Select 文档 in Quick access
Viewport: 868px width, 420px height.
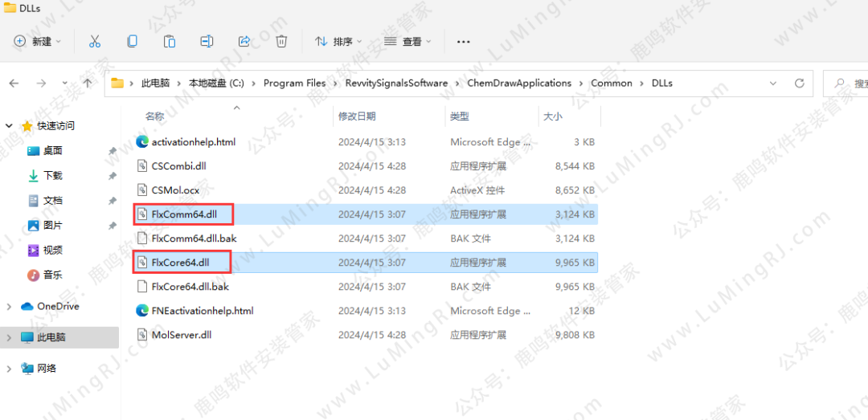(53, 200)
